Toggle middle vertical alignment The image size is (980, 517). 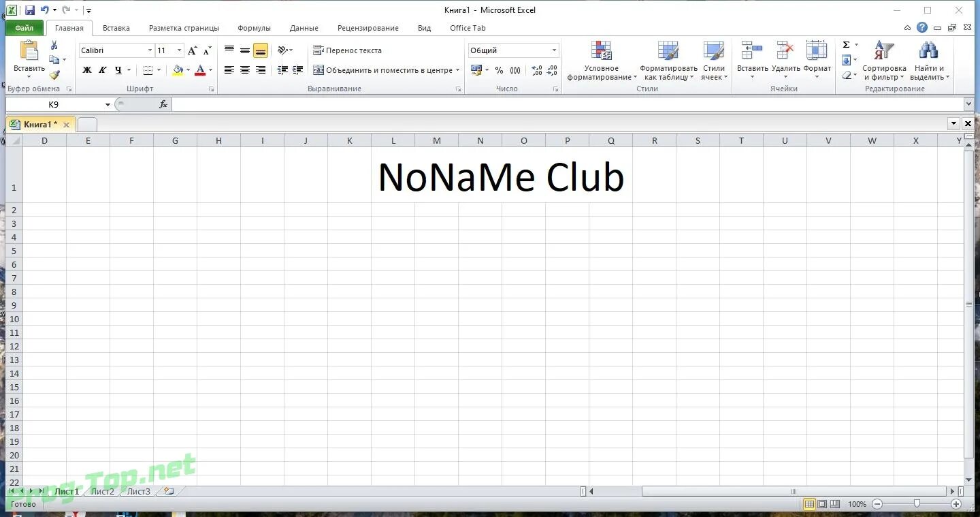click(245, 50)
